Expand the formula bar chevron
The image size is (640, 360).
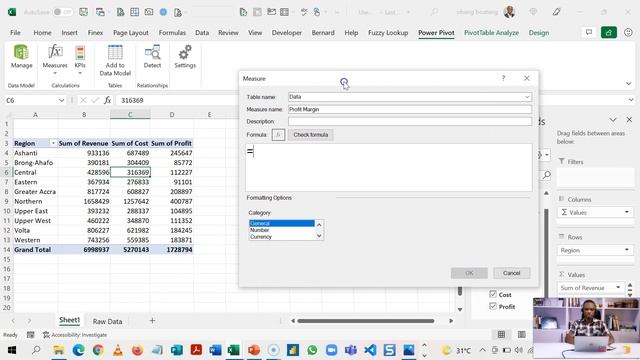tap(631, 100)
